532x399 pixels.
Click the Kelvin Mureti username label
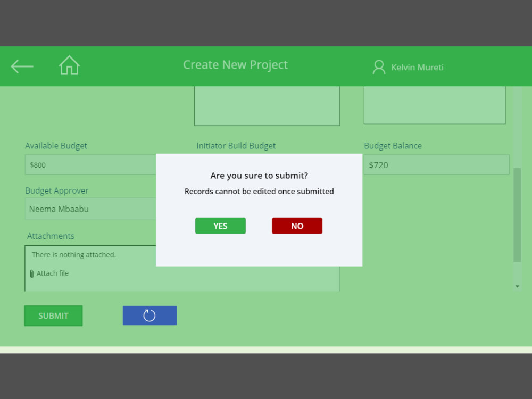[417, 67]
